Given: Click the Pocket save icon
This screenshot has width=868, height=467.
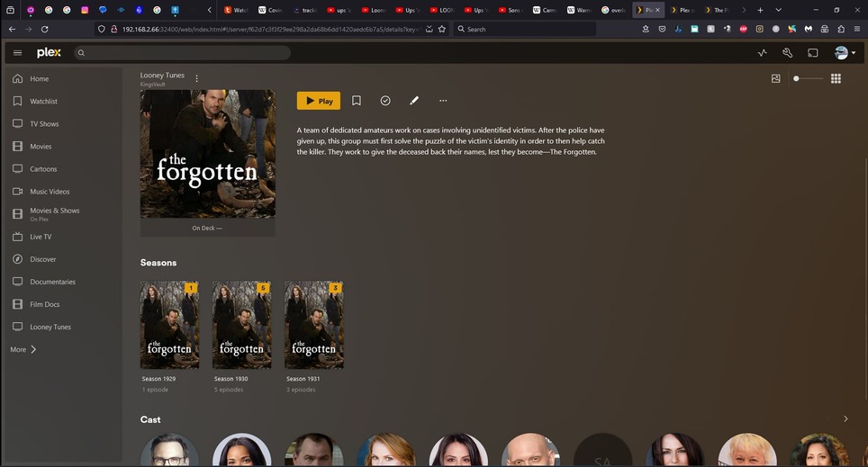Looking at the screenshot, I should 662,29.
